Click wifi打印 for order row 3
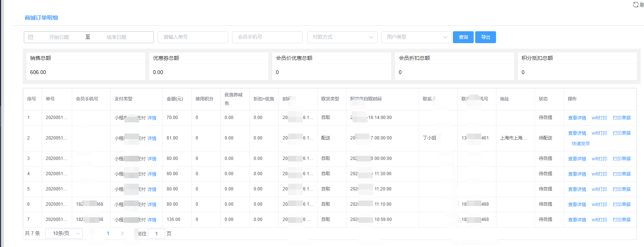Viewport: 644px width, 247px height. (599, 159)
